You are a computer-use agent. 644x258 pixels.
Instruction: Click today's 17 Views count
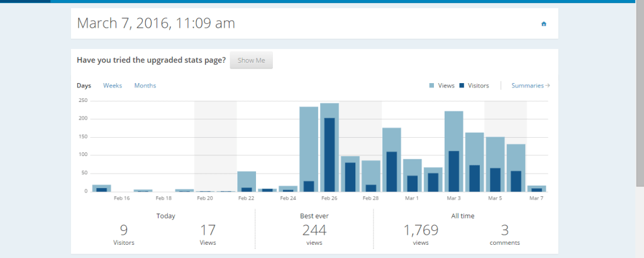click(208, 230)
